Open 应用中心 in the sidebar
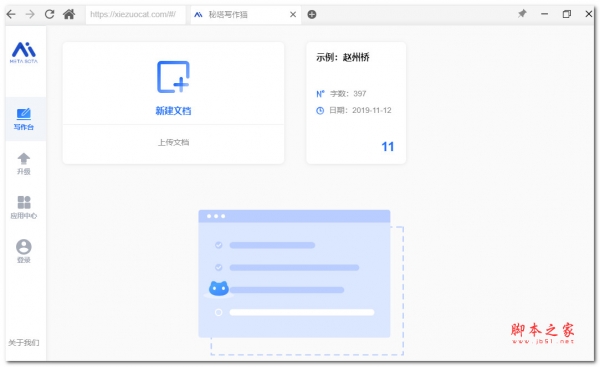This screenshot has width=600, height=367. pyautogui.click(x=24, y=208)
